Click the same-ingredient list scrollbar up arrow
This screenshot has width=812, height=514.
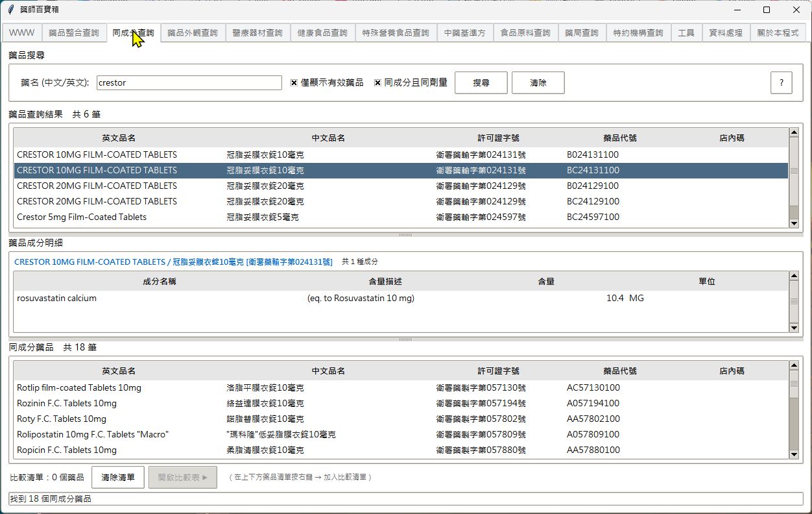coord(794,366)
